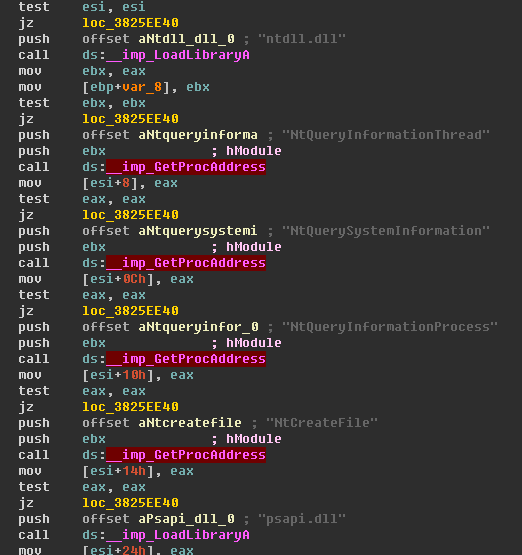Click the aNtquerysystemi offset name

[x=198, y=231]
